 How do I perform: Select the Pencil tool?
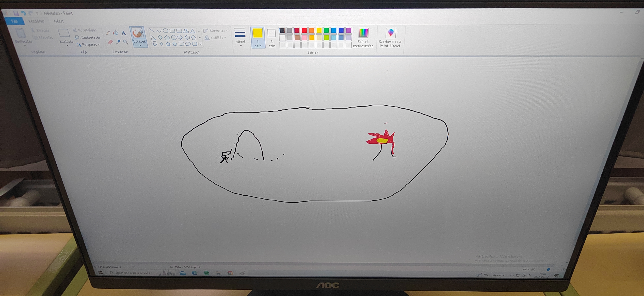[x=108, y=33]
